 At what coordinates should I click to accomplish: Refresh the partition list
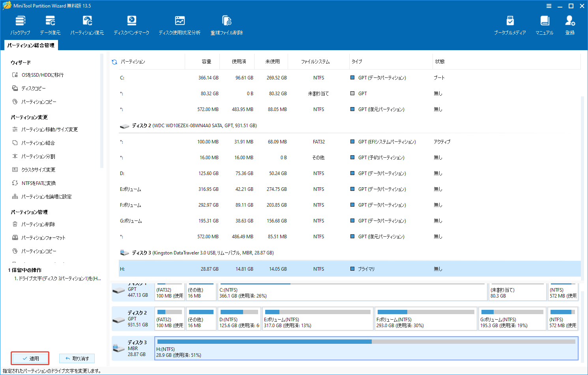114,62
